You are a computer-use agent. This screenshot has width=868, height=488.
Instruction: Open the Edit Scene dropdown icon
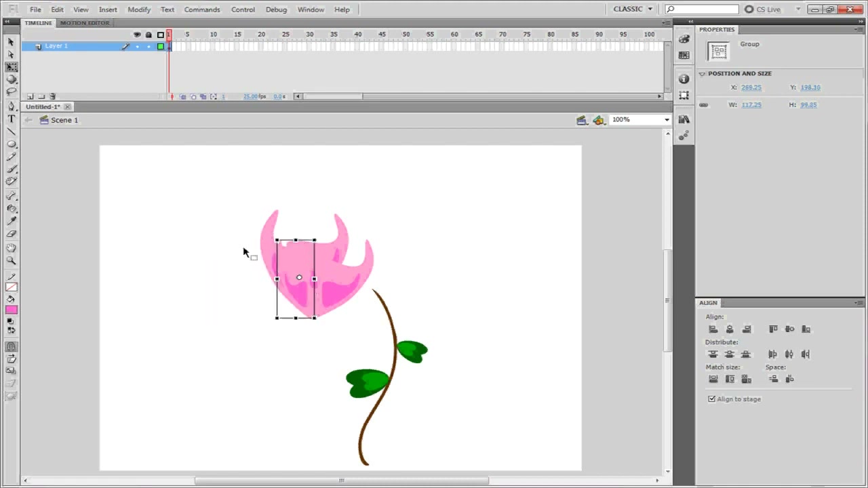coord(581,120)
